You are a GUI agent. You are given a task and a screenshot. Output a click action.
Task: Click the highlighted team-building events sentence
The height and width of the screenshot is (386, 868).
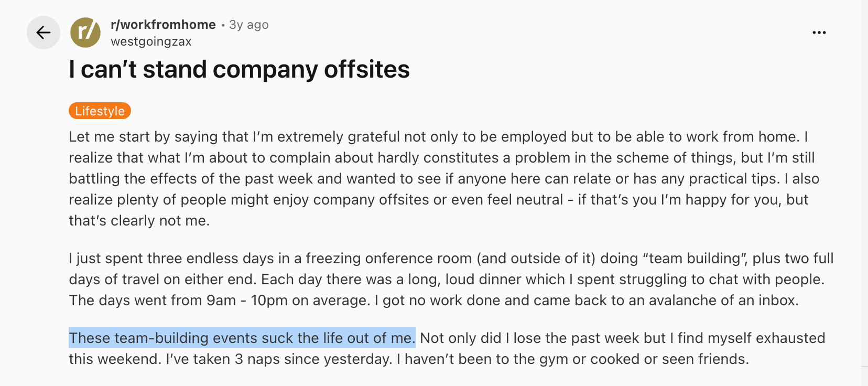point(242,338)
